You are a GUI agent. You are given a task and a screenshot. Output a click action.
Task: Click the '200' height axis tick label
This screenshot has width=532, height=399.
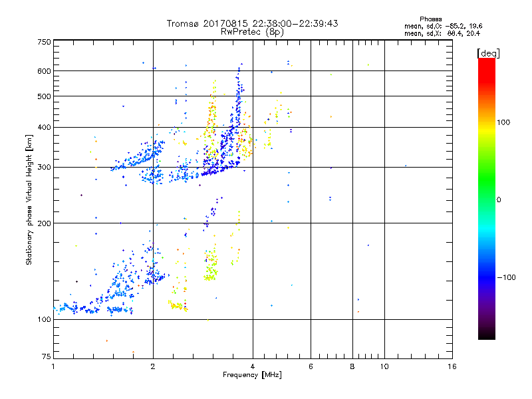44,223
